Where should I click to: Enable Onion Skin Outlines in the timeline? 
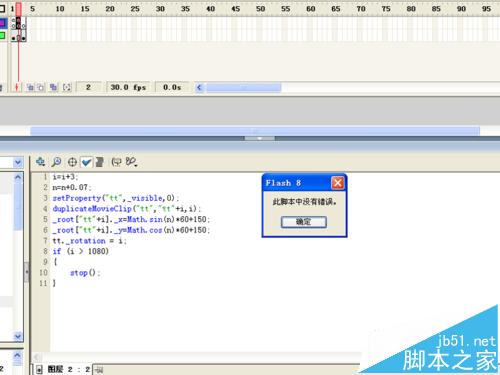point(40,87)
